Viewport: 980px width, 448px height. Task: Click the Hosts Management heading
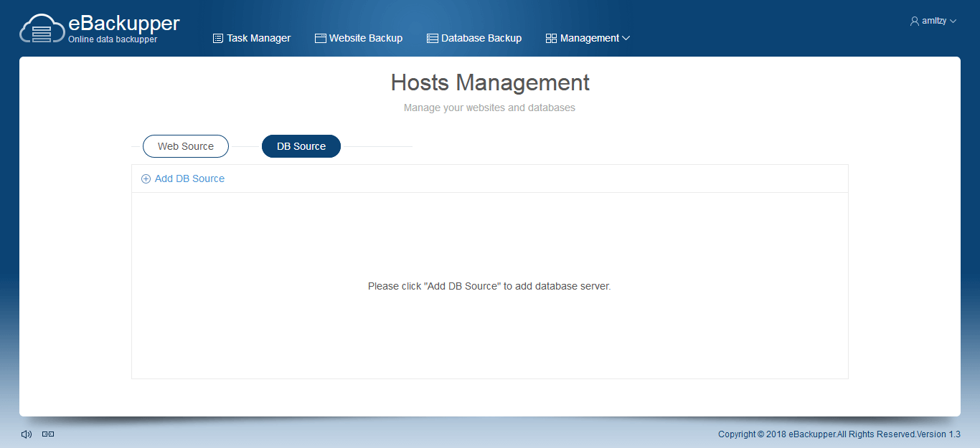click(x=490, y=82)
